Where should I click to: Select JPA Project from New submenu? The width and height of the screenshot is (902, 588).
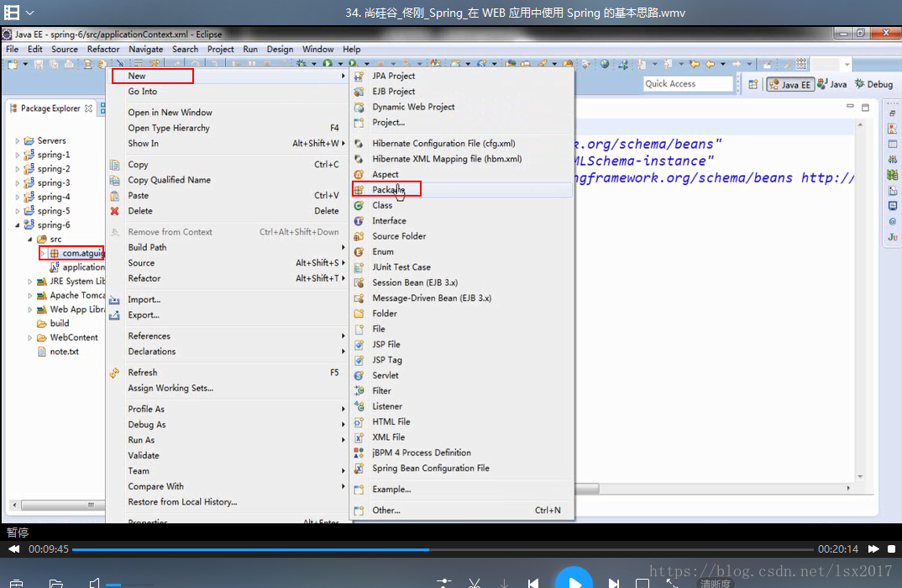(394, 76)
